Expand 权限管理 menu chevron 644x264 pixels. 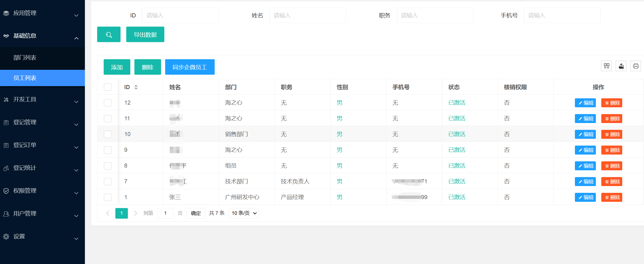(76, 193)
